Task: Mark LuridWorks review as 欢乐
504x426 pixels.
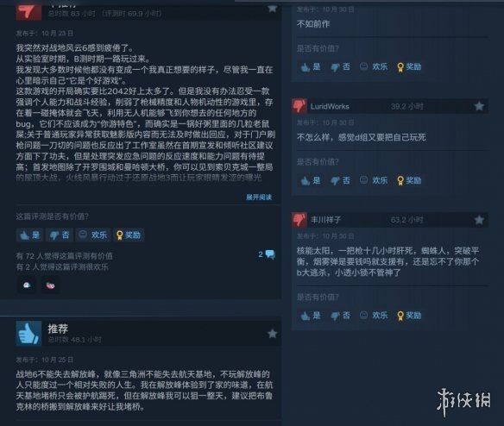Action: (374, 180)
